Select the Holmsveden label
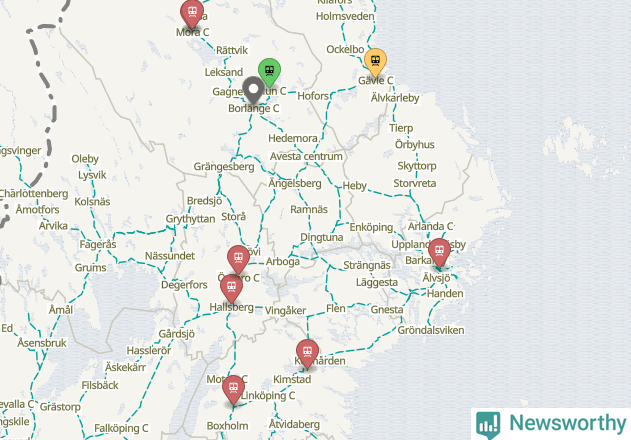The width and height of the screenshot is (631, 440). coord(345,17)
